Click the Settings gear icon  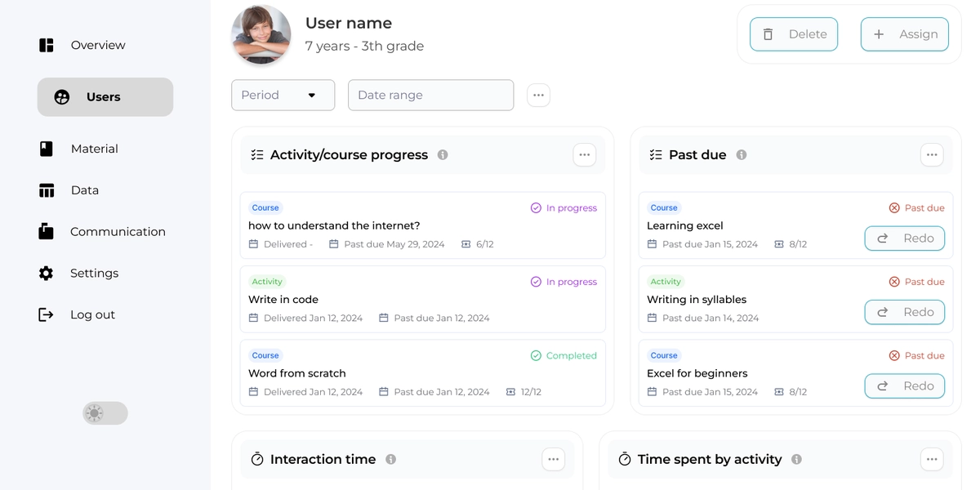click(x=47, y=274)
